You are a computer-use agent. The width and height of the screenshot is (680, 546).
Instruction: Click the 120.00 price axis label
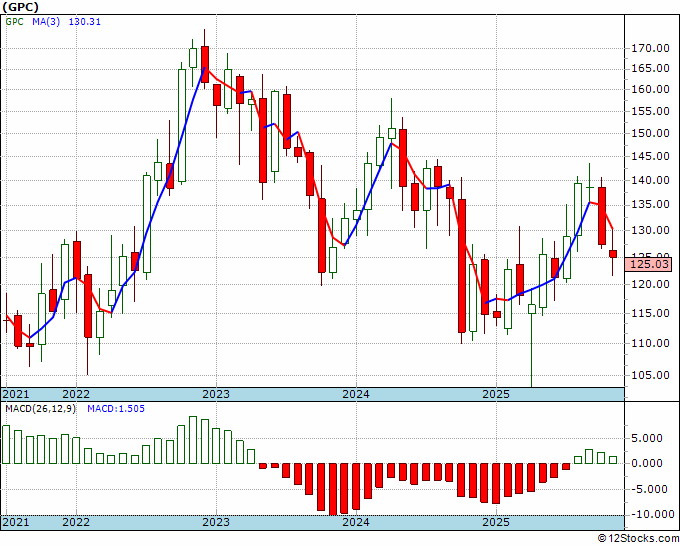tap(649, 284)
